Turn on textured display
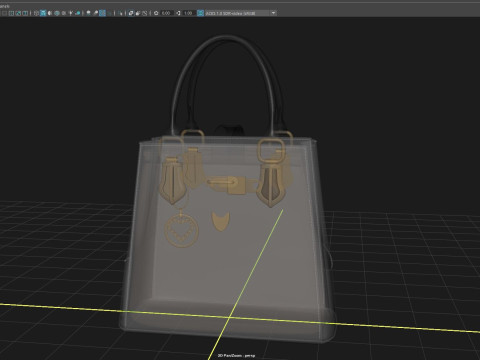 tap(64, 13)
